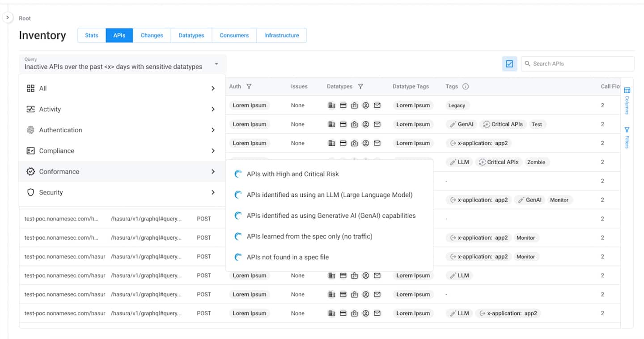Open the Columns side panel

click(x=627, y=101)
